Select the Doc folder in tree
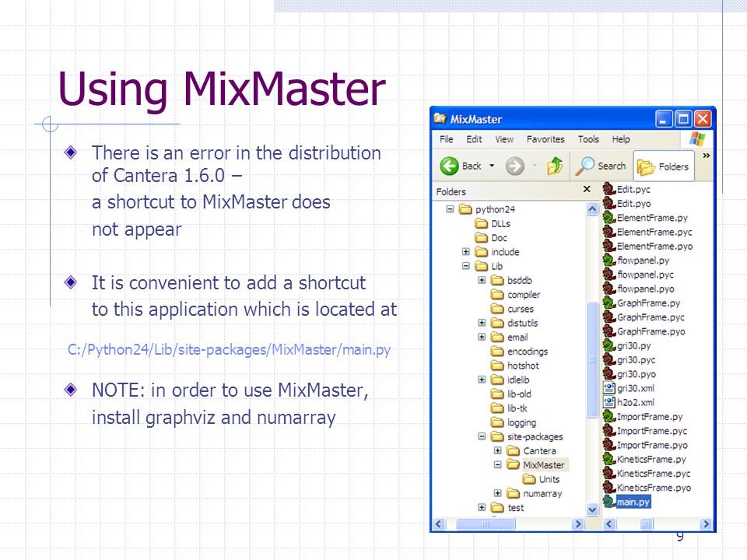This screenshot has height=560, width=747. [491, 238]
